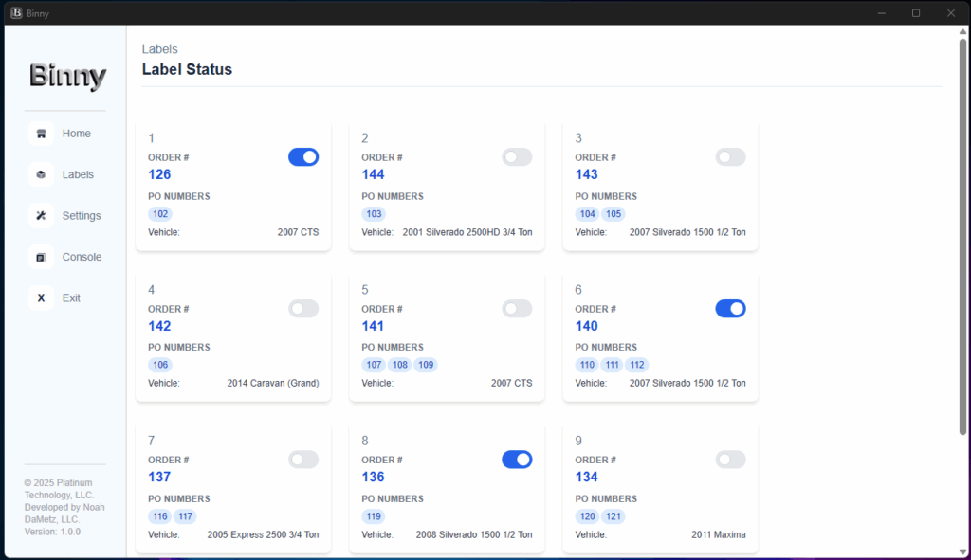Click PO number 108 badge
971x560 pixels.
pyautogui.click(x=400, y=365)
